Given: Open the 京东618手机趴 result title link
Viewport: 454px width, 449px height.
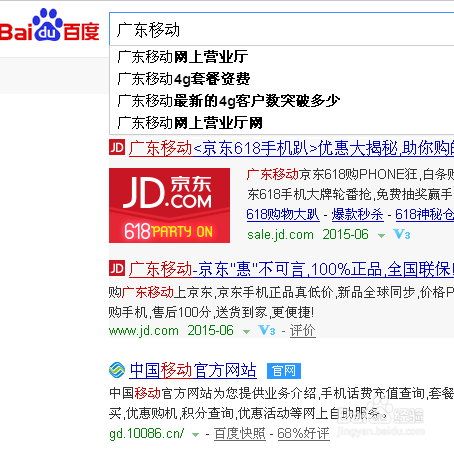Looking at the screenshot, I should 291,148.
